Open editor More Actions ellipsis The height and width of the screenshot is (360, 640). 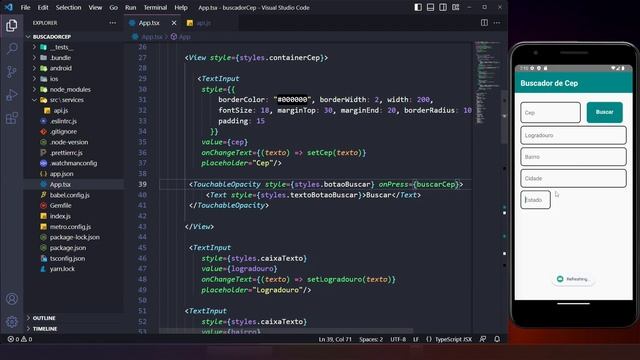(x=497, y=23)
